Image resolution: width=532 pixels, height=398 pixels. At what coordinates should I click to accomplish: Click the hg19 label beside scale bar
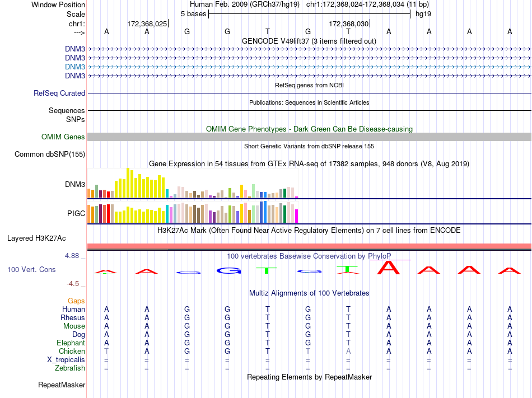tap(423, 14)
